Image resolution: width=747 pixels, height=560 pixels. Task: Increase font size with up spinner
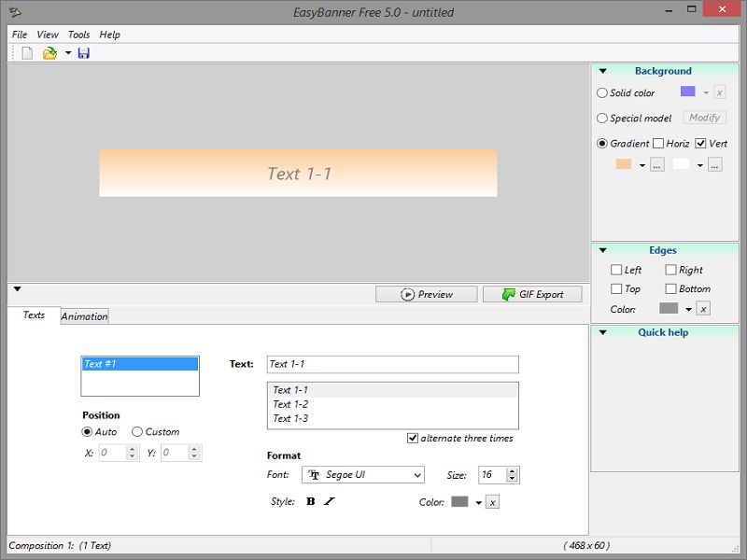coord(512,471)
